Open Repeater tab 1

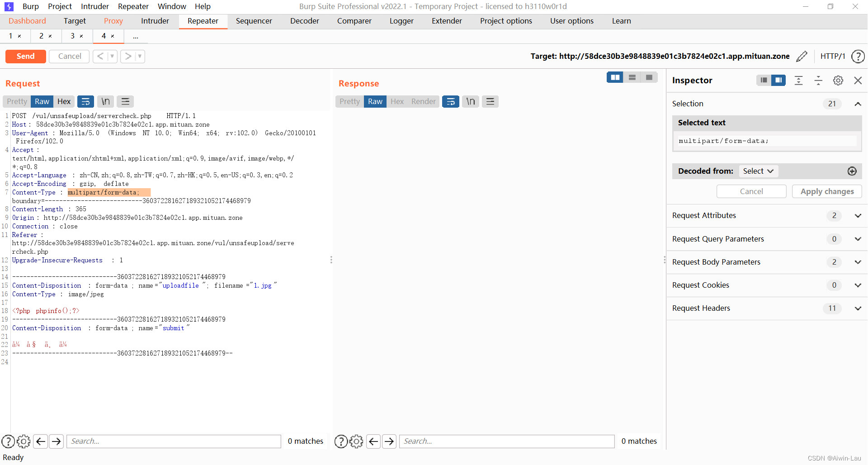(x=11, y=36)
